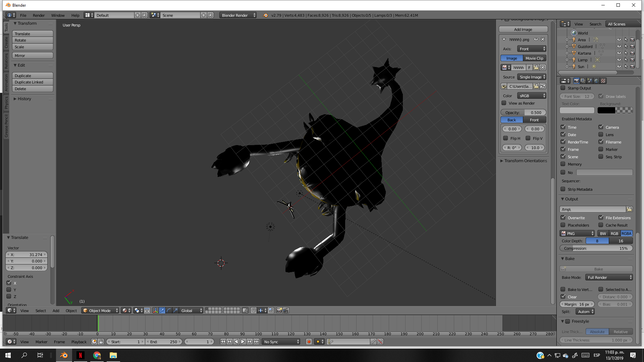Image resolution: width=644 pixels, height=362 pixels.
Task: Uncheck the Date metadata checkbox
Action: pyautogui.click(x=563, y=134)
